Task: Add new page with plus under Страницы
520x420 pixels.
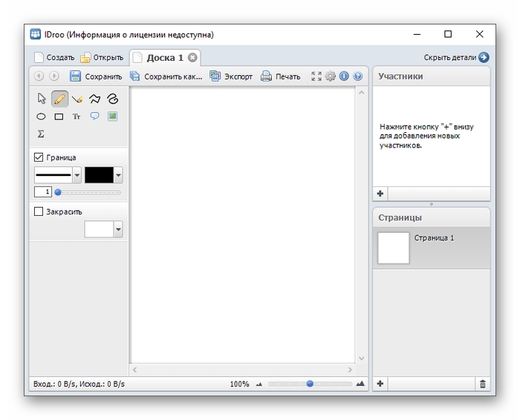Action: pos(380,384)
